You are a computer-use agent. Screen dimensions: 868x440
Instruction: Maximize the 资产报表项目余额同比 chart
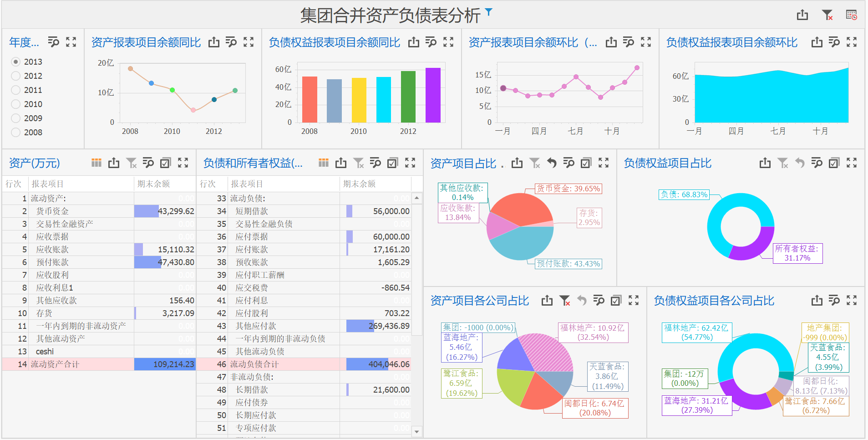click(249, 42)
